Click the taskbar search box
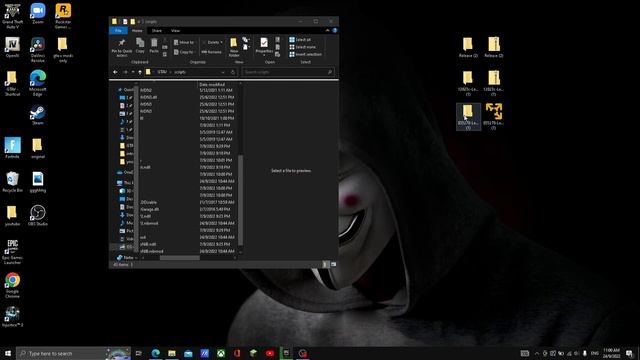640x360 pixels. coord(73,353)
